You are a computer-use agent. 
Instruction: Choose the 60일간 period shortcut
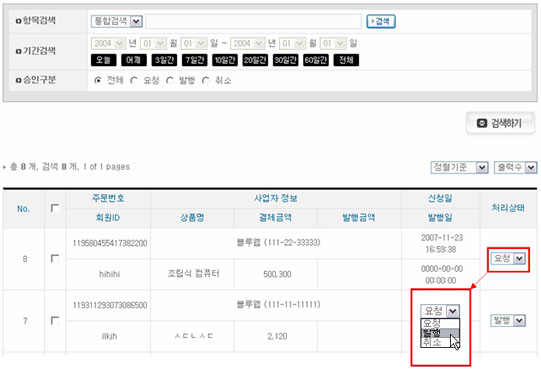[316, 60]
